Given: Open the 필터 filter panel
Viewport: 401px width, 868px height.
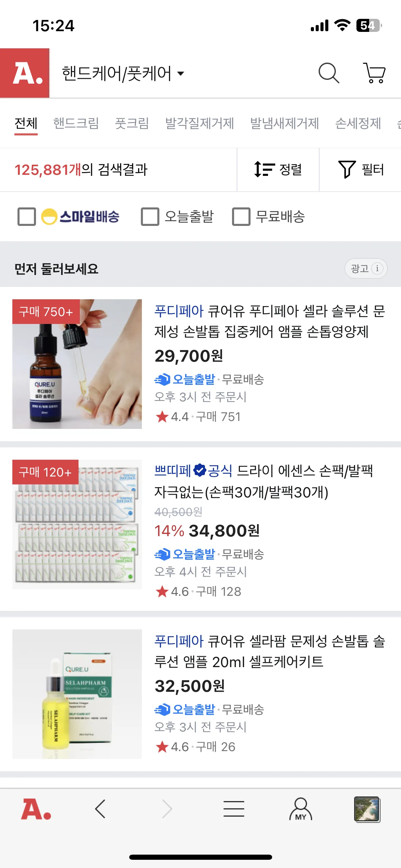Looking at the screenshot, I should [361, 170].
